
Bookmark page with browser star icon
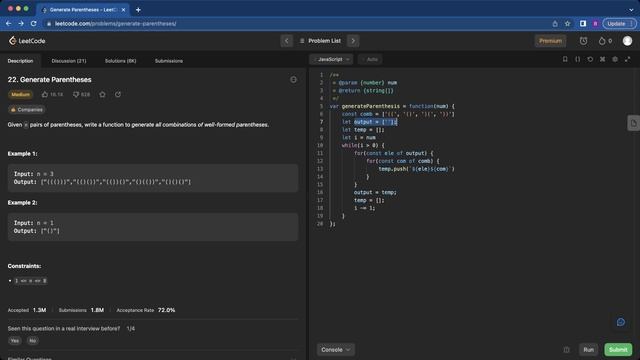tap(567, 24)
